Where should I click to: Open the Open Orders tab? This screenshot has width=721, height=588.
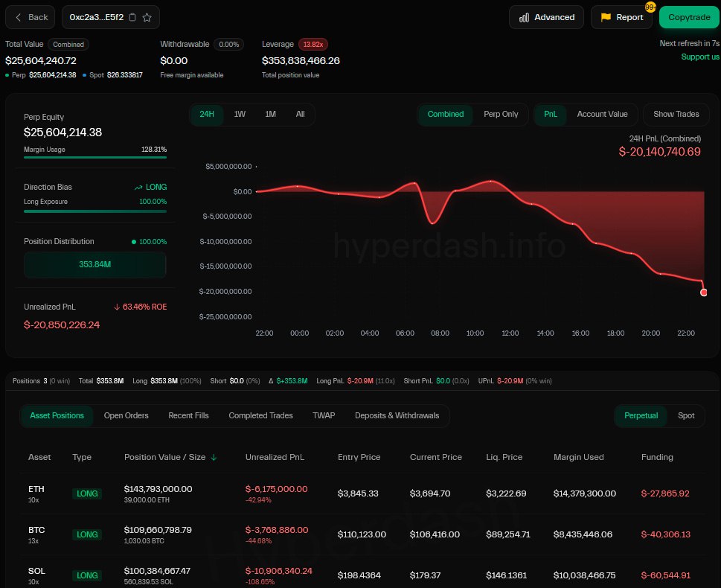click(126, 415)
